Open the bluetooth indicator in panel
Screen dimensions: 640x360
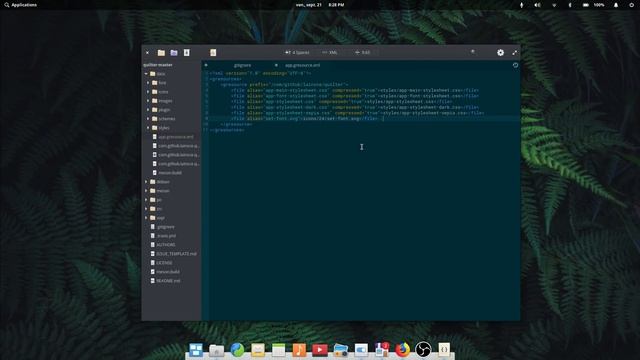point(570,5)
